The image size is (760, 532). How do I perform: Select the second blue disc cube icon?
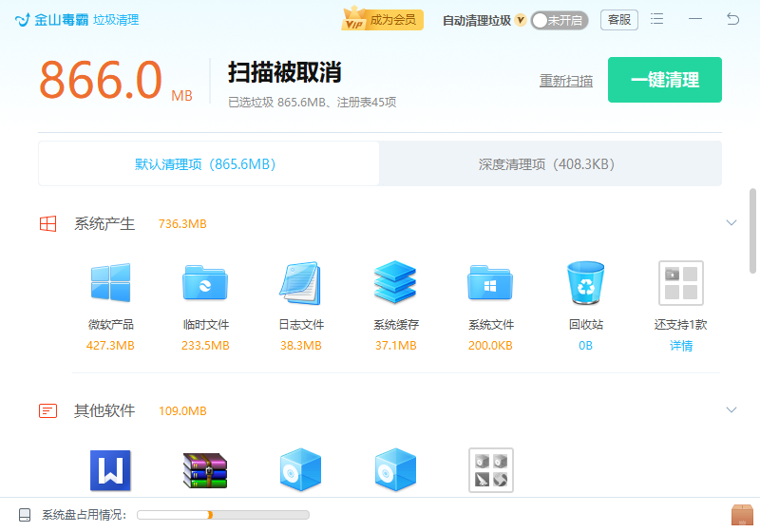[x=395, y=469]
